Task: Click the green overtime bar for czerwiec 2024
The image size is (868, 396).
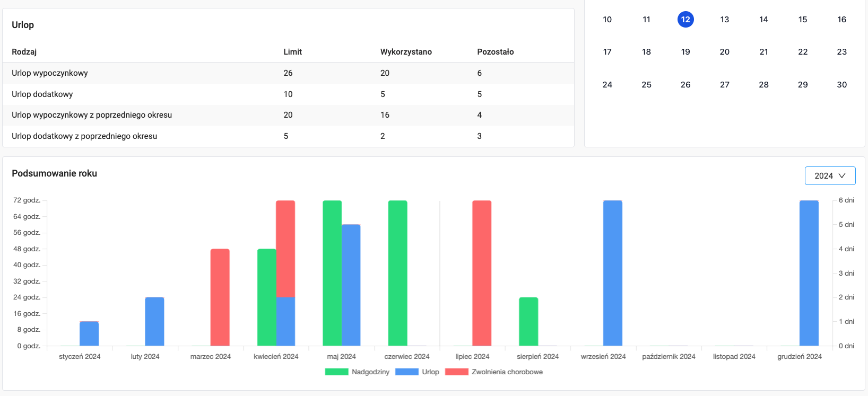Action: 397,273
